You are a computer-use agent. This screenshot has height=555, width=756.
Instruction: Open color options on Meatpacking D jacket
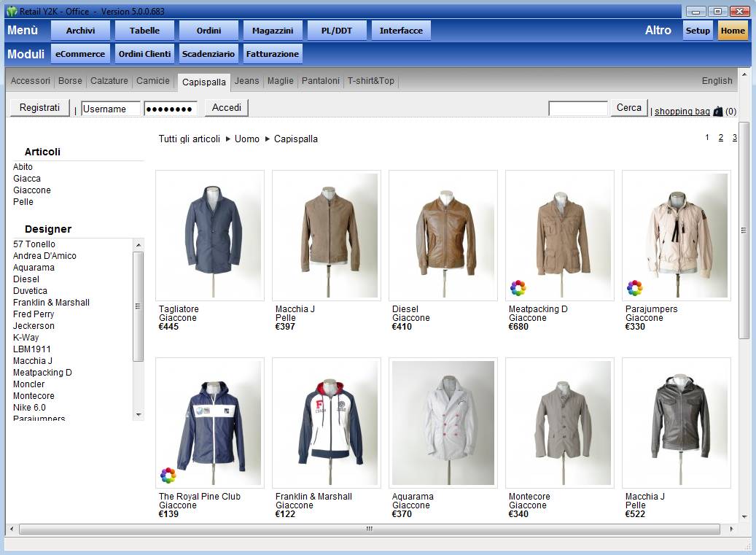point(518,288)
